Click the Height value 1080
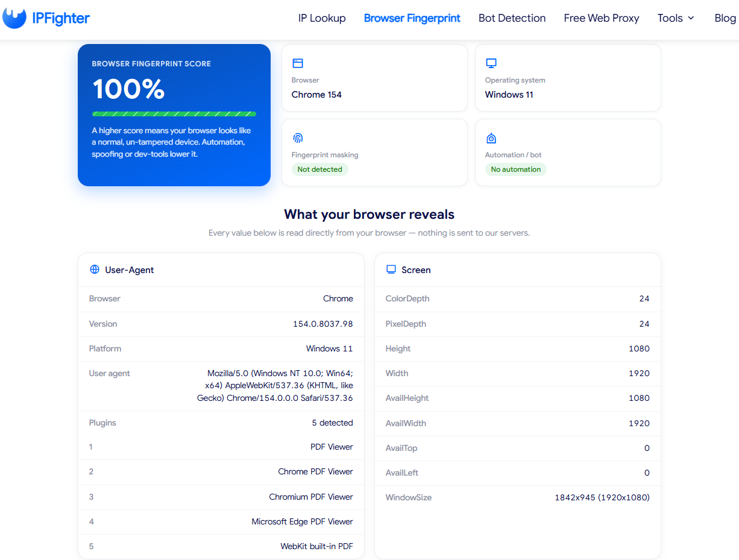739x560 pixels. (639, 348)
